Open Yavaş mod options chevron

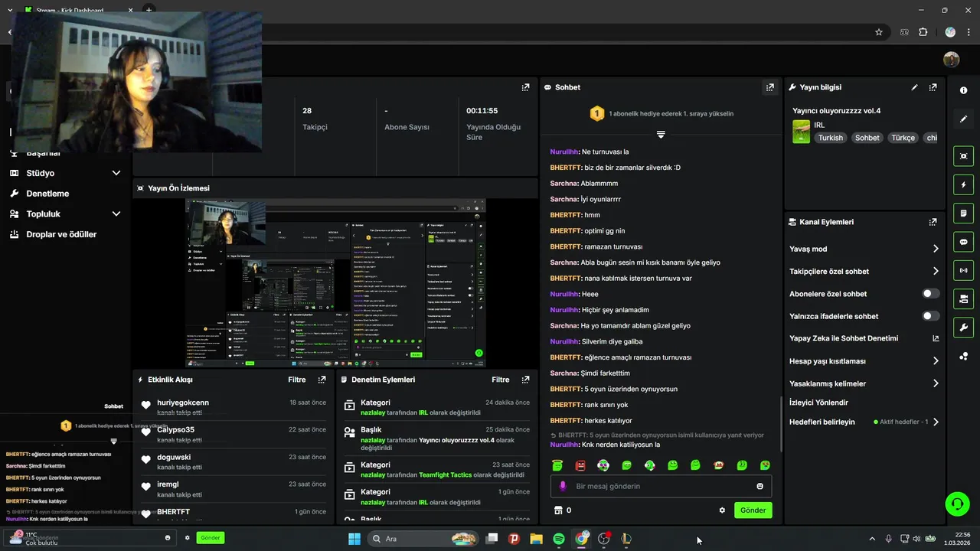click(936, 249)
